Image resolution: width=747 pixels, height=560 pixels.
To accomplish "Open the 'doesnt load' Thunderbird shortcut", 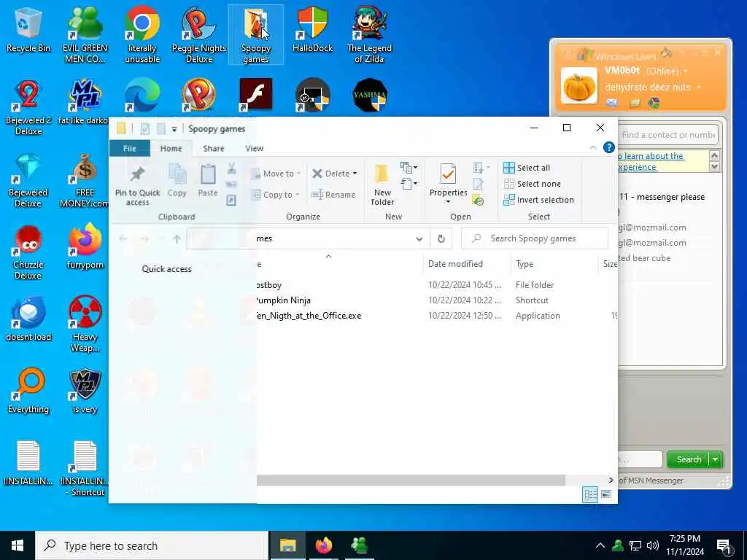I will 28,319.
